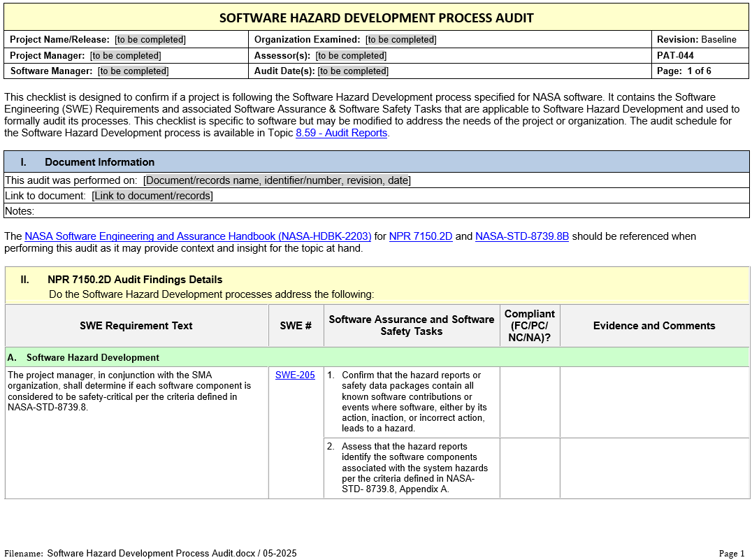Click the Project Name/Release placeholder field

click(150, 40)
